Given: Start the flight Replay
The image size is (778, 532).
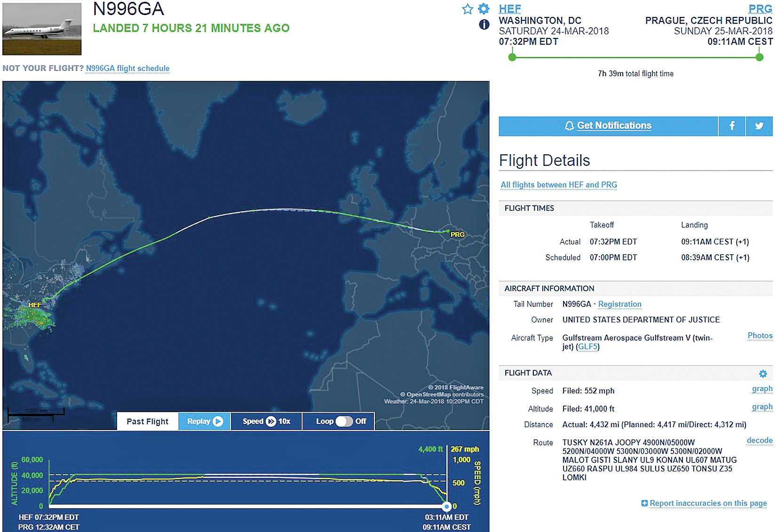Looking at the screenshot, I should [x=205, y=422].
